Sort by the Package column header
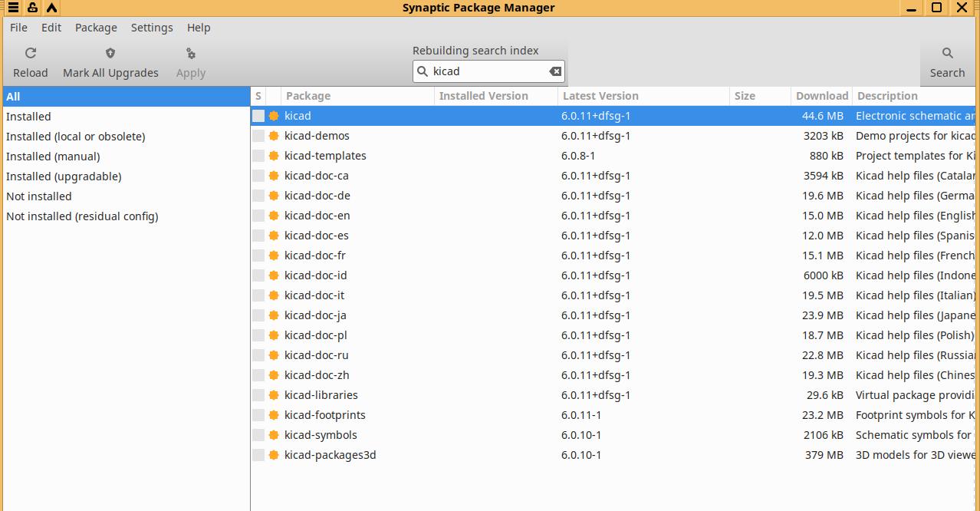This screenshot has height=511, width=980. coord(357,96)
